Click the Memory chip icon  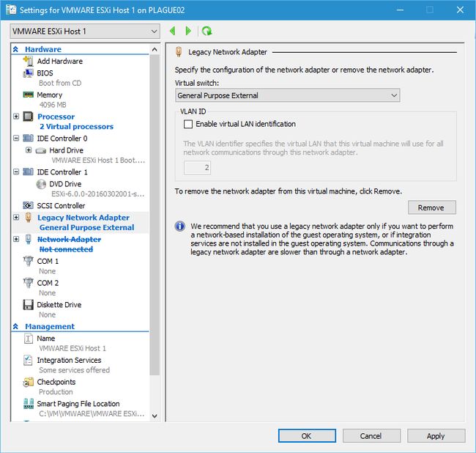29,95
